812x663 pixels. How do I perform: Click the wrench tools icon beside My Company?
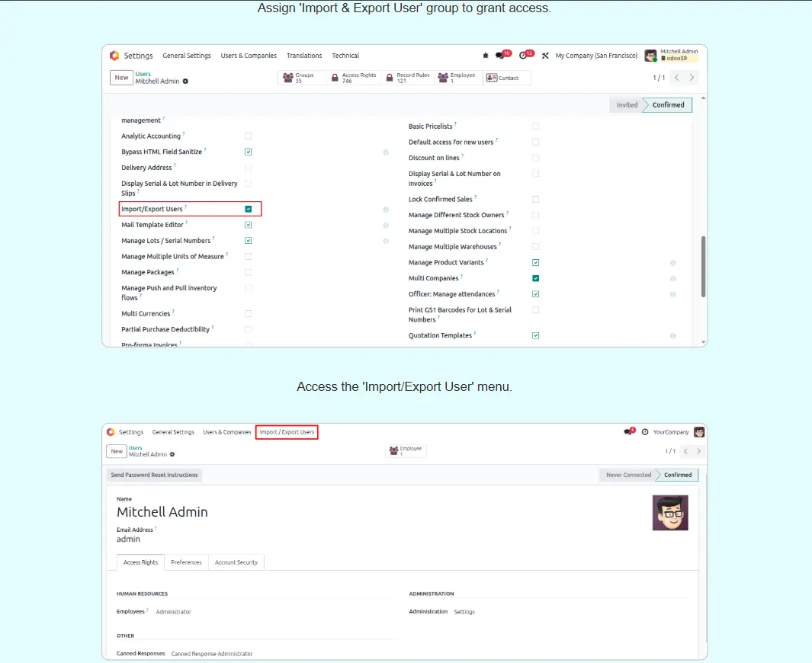[x=545, y=56]
